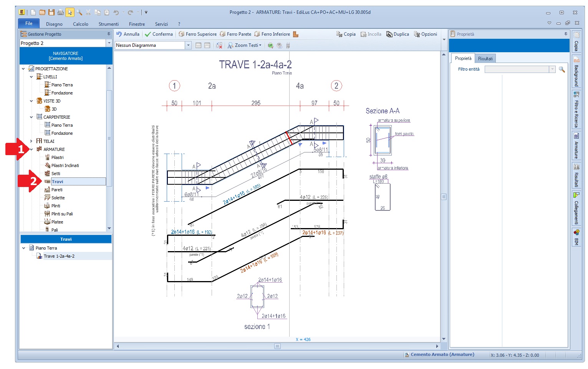Click the Duplica toolbar button
588x369 pixels.
tap(398, 34)
